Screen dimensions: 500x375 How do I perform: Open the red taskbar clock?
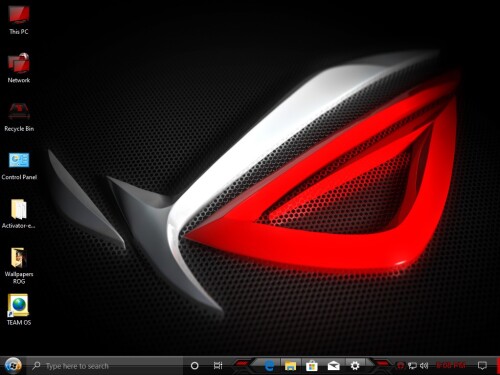point(451,366)
